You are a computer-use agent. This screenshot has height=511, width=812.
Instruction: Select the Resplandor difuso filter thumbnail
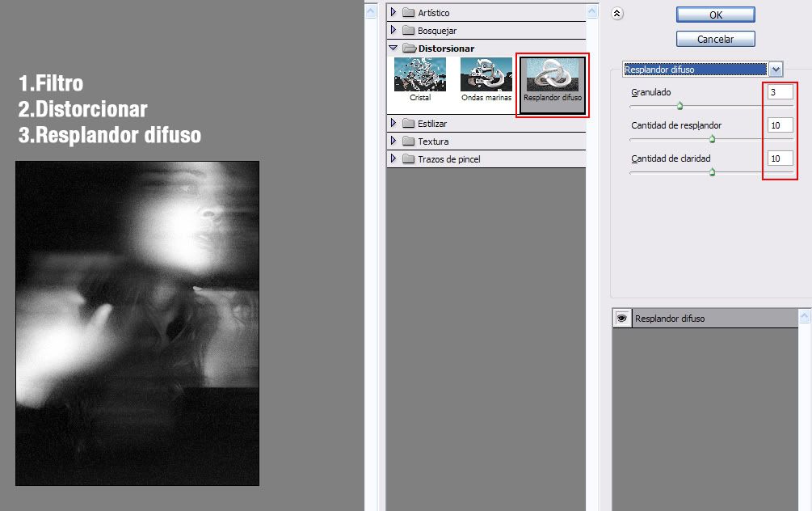tap(553, 85)
